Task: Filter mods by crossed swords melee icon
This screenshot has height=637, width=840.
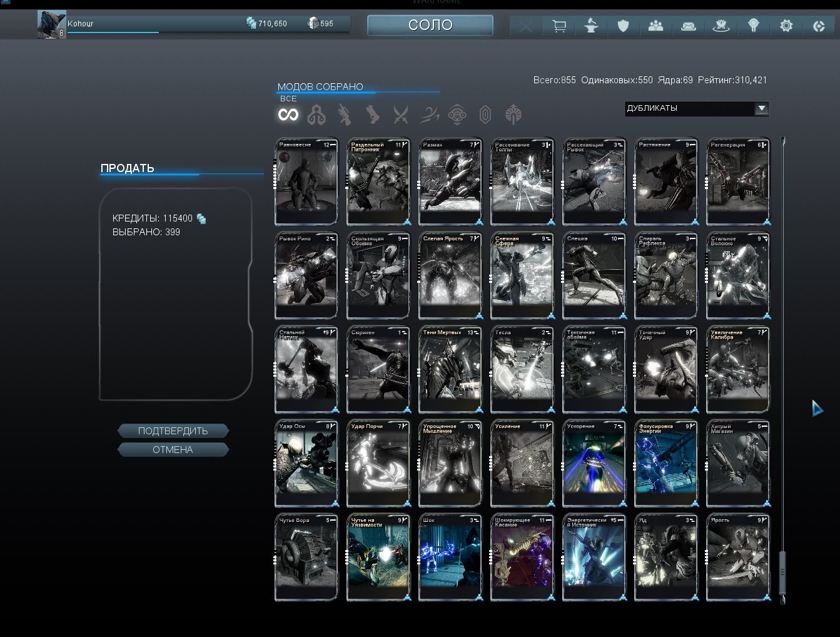Action: click(401, 115)
